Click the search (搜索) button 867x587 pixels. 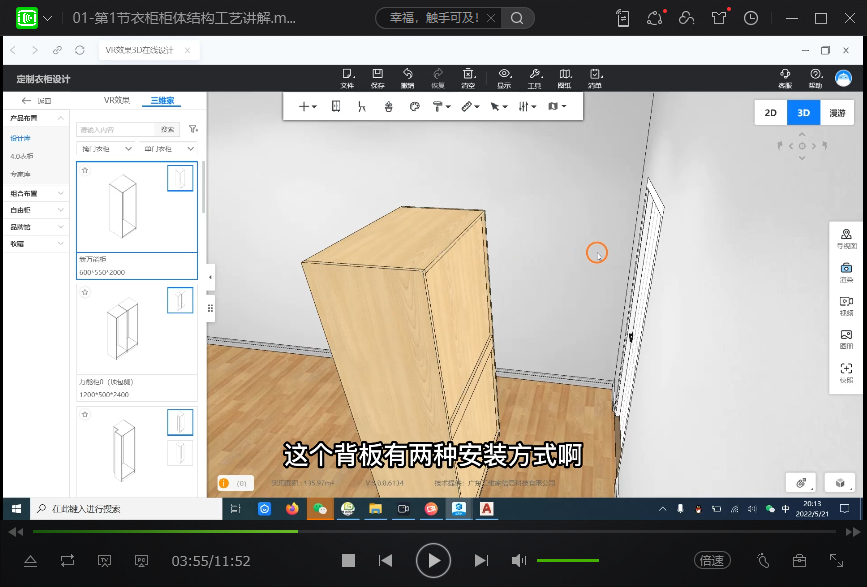(x=169, y=129)
